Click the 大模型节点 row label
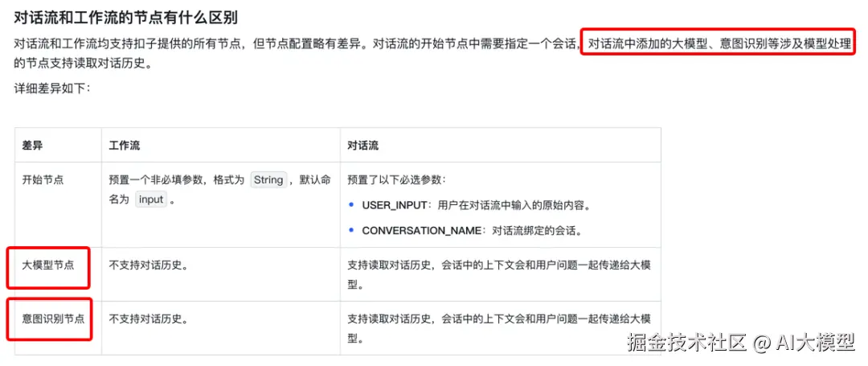868x366 pixels. tap(48, 265)
